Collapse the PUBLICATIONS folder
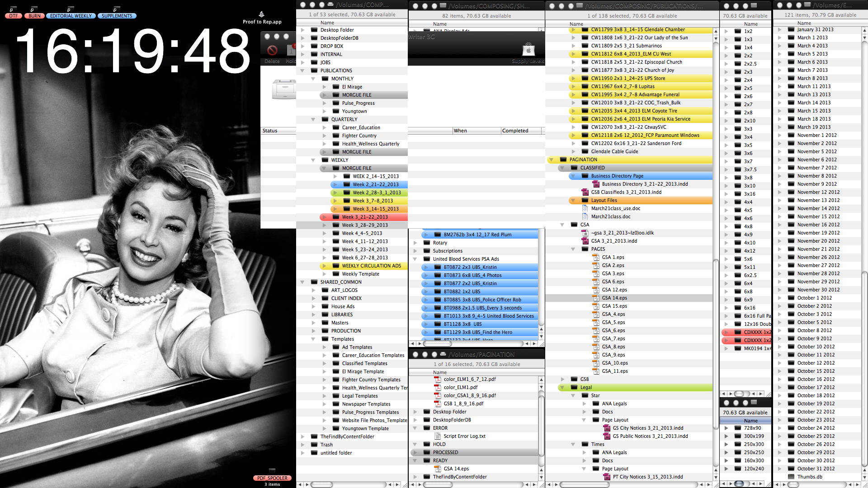The height and width of the screenshot is (488, 868). [x=302, y=71]
